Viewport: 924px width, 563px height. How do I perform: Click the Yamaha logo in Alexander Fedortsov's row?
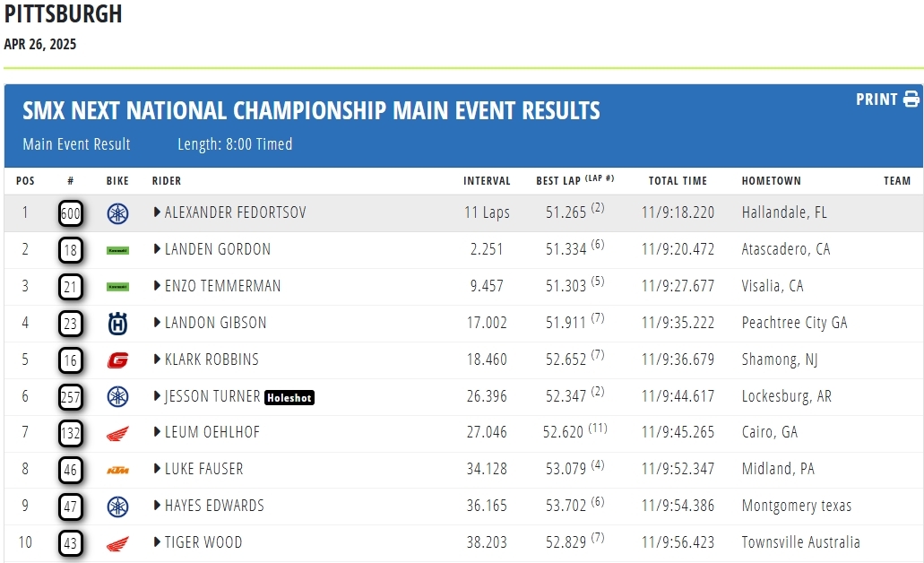(x=117, y=213)
